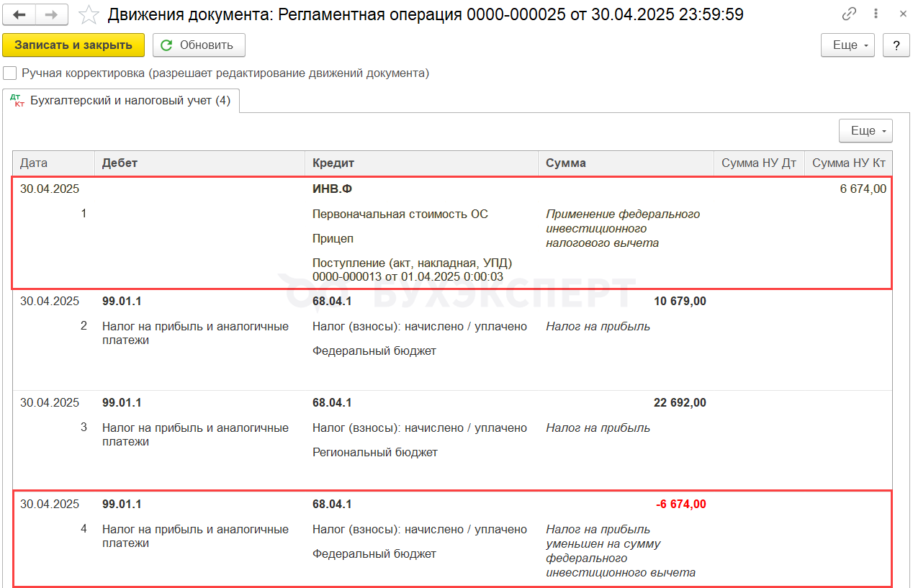Screen dimensions: 913x588
Task: Enable Ручная корректировка checkbox
Action: pos(9,73)
